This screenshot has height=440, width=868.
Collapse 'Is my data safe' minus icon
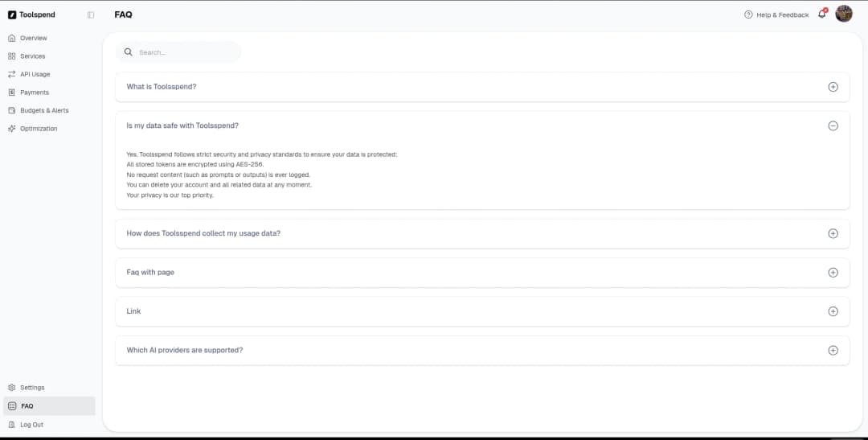click(833, 125)
